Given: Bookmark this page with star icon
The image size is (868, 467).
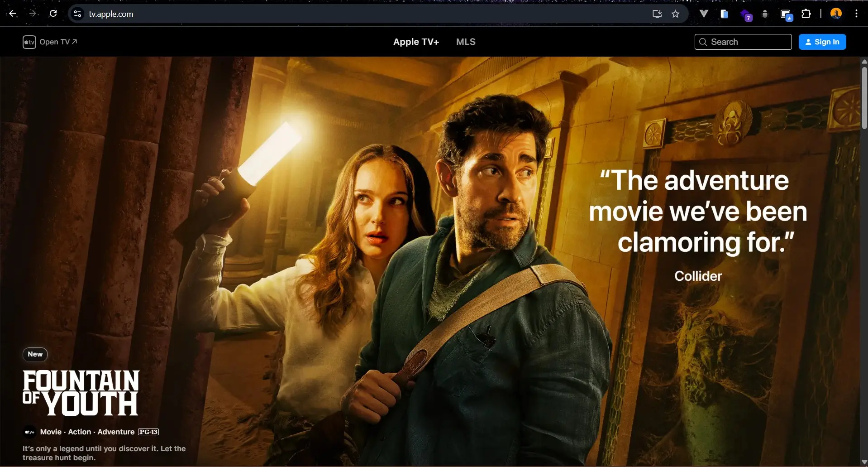Looking at the screenshot, I should coord(676,14).
